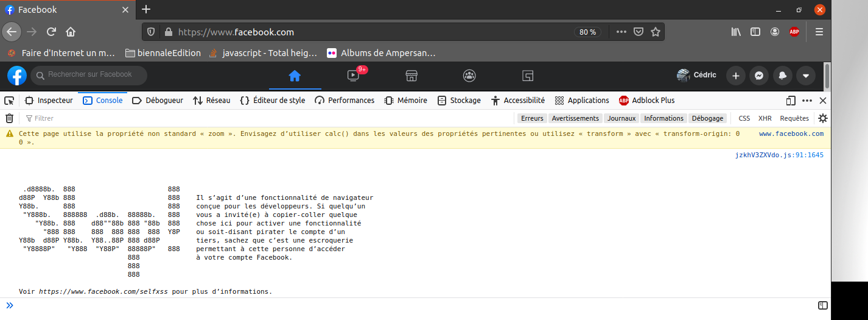Open devtools more options ellipsis
This screenshot has width=868, height=320.
pyautogui.click(x=807, y=101)
